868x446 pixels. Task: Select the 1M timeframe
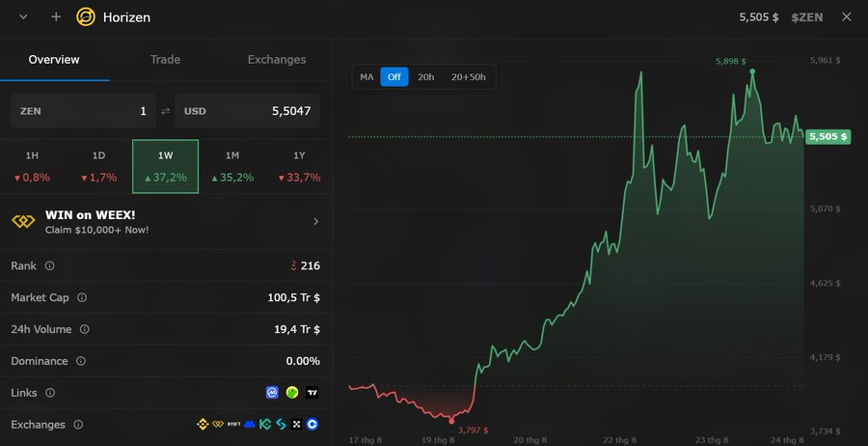point(232,166)
